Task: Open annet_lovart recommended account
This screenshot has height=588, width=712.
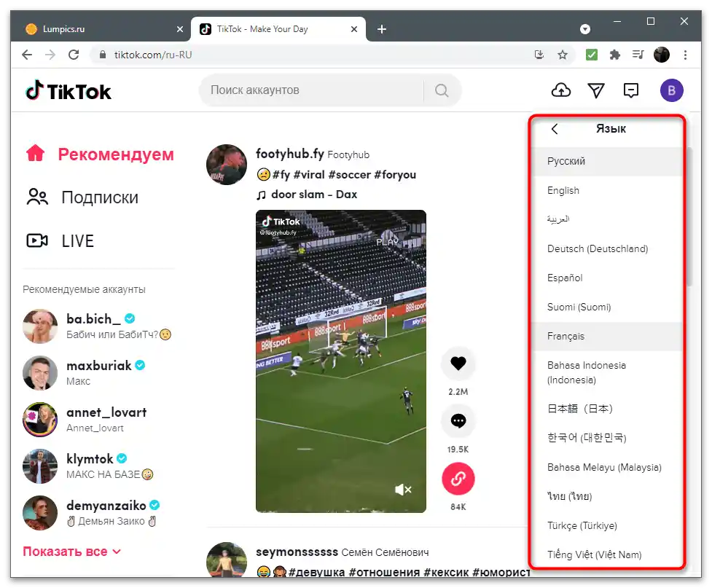Action: 85,419
